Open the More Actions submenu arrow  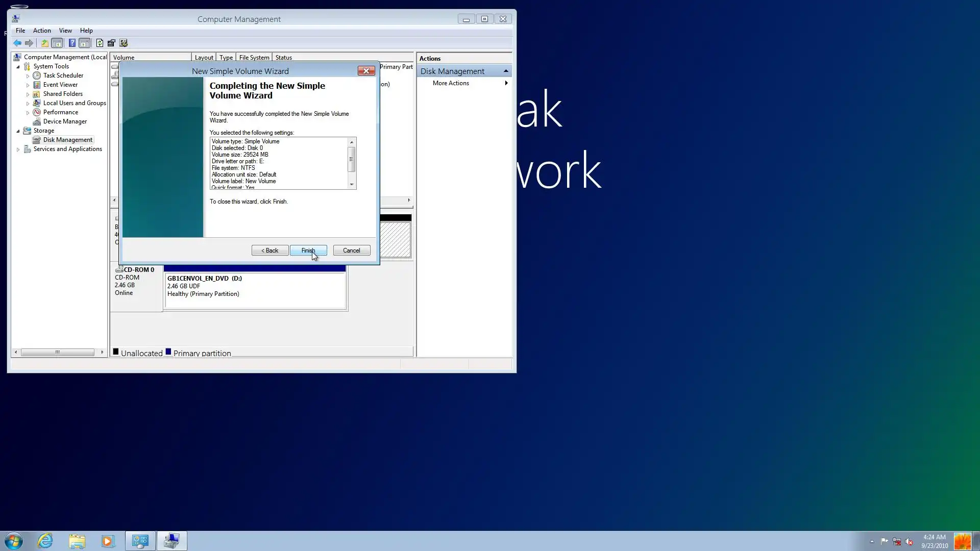(506, 83)
